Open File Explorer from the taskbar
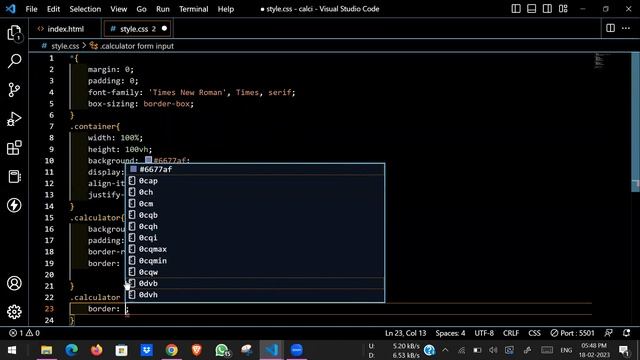 (x=47, y=350)
